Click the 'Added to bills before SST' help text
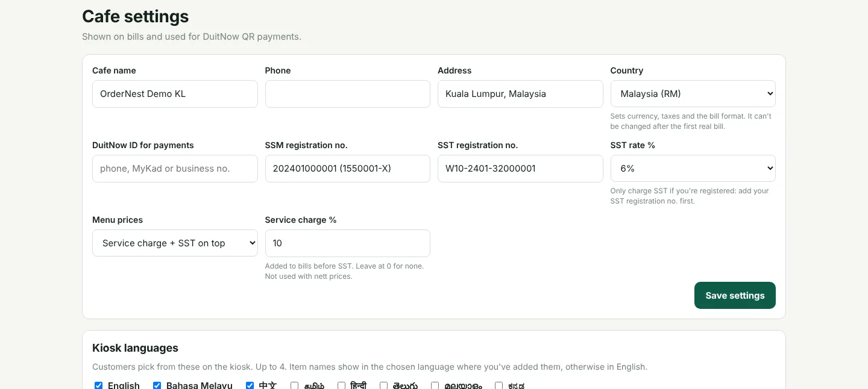 tap(344, 271)
